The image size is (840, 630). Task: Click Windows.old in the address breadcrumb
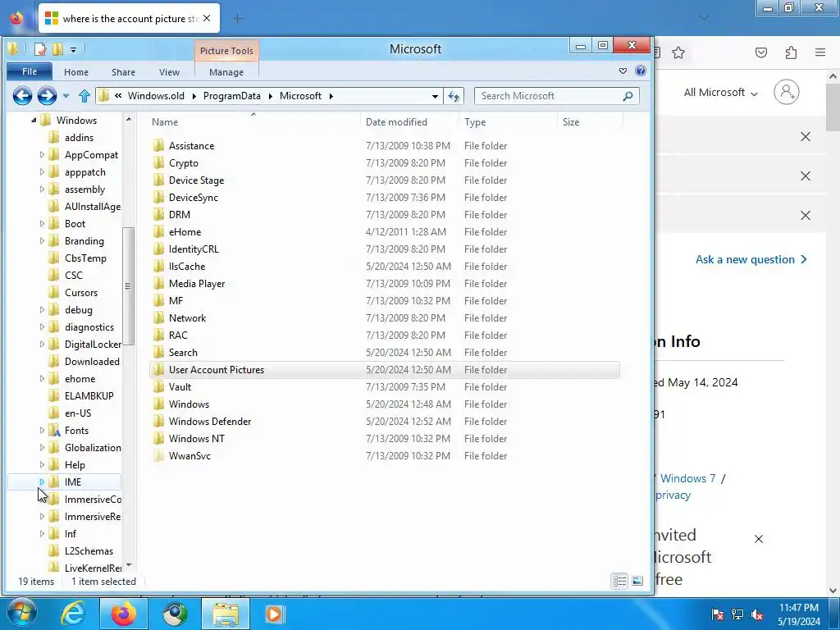point(156,96)
